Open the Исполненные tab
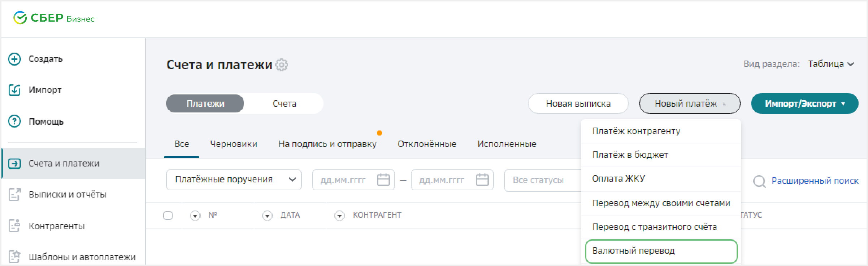This screenshot has height=266, width=868. pos(507,144)
